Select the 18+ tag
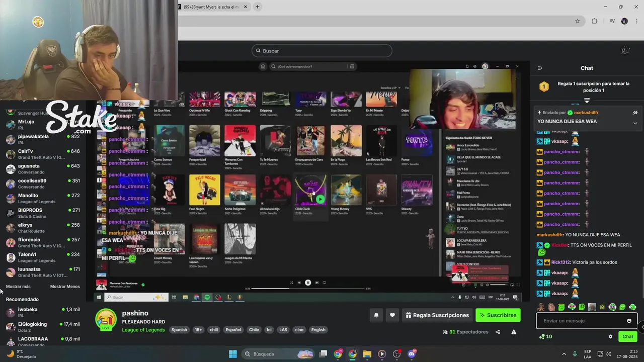 coord(198,330)
